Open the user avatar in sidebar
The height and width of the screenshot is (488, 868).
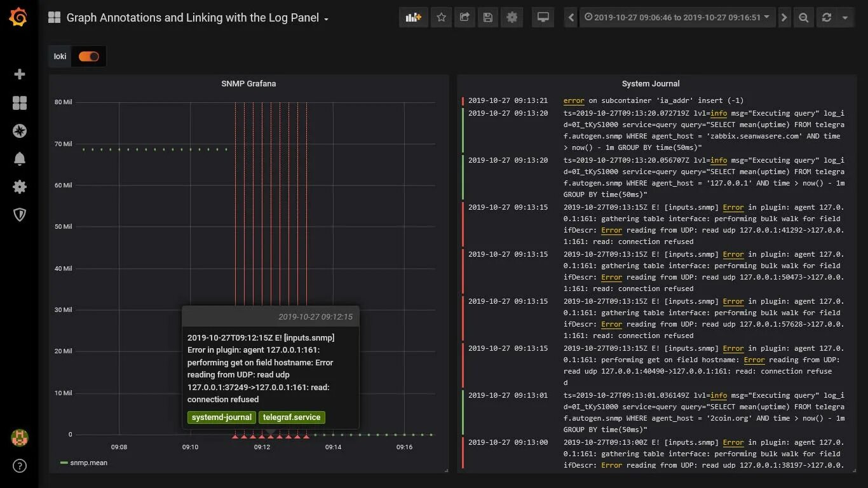[x=20, y=438]
